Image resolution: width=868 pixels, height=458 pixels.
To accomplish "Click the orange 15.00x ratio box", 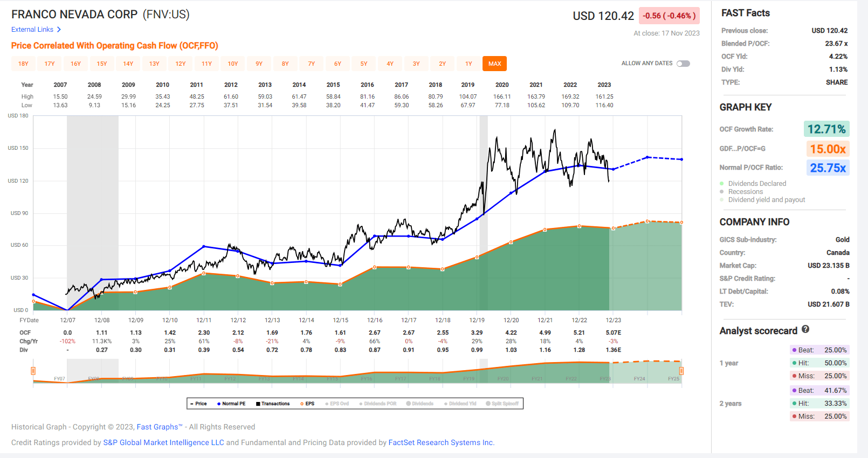I will pos(828,149).
